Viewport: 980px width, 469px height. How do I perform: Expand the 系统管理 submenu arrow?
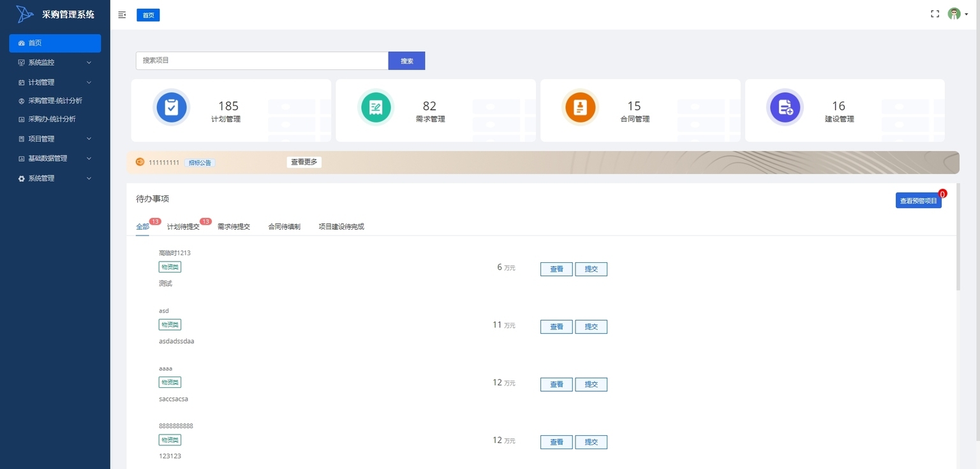[x=89, y=179]
